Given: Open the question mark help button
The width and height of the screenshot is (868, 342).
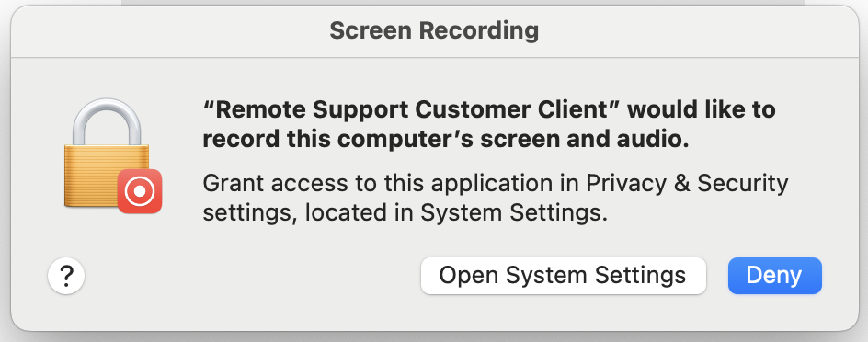Looking at the screenshot, I should pyautogui.click(x=66, y=276).
